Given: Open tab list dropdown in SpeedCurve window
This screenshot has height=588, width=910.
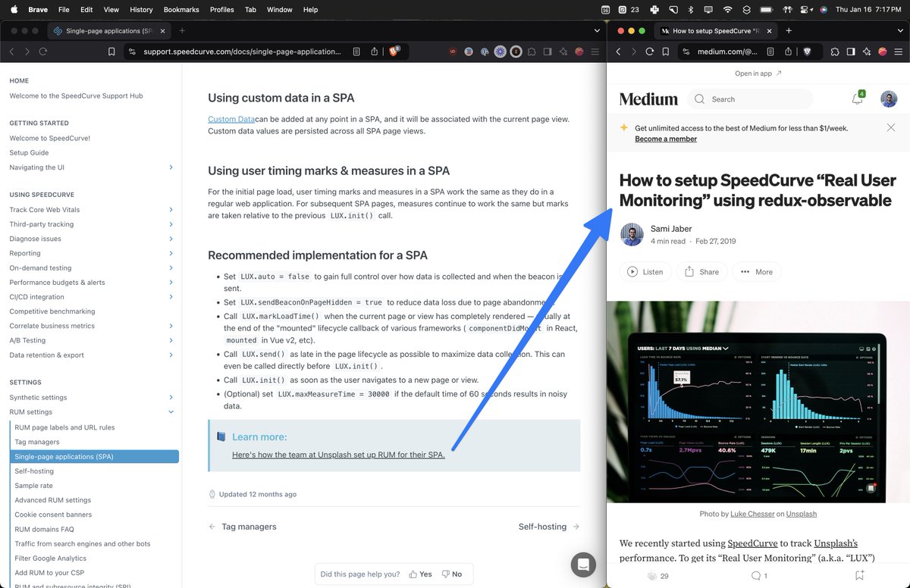Looking at the screenshot, I should click(596, 31).
